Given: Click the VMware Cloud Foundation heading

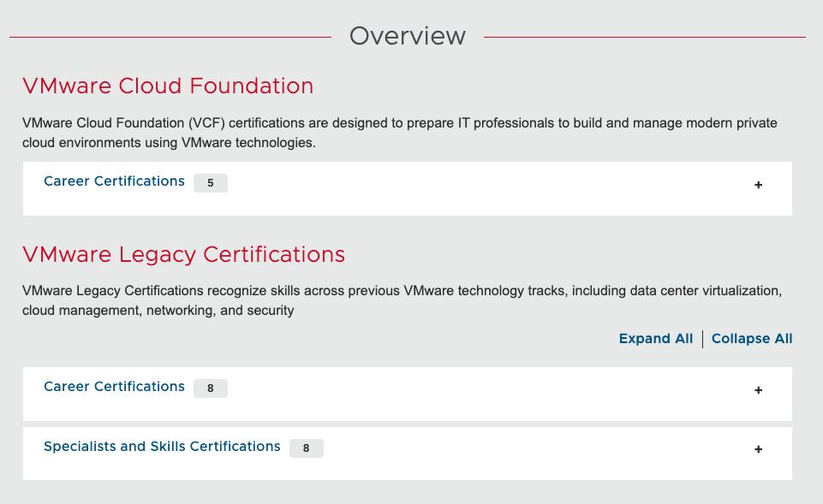Looking at the screenshot, I should [168, 86].
